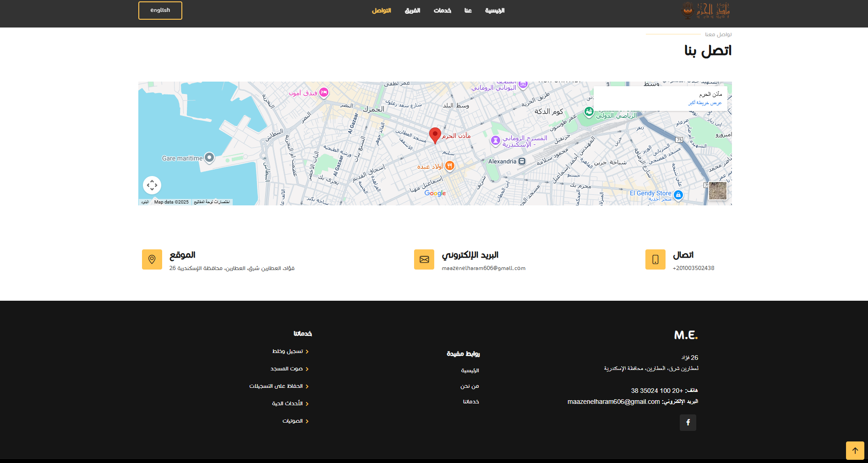Click the El Gendy Store map marker

click(x=678, y=195)
